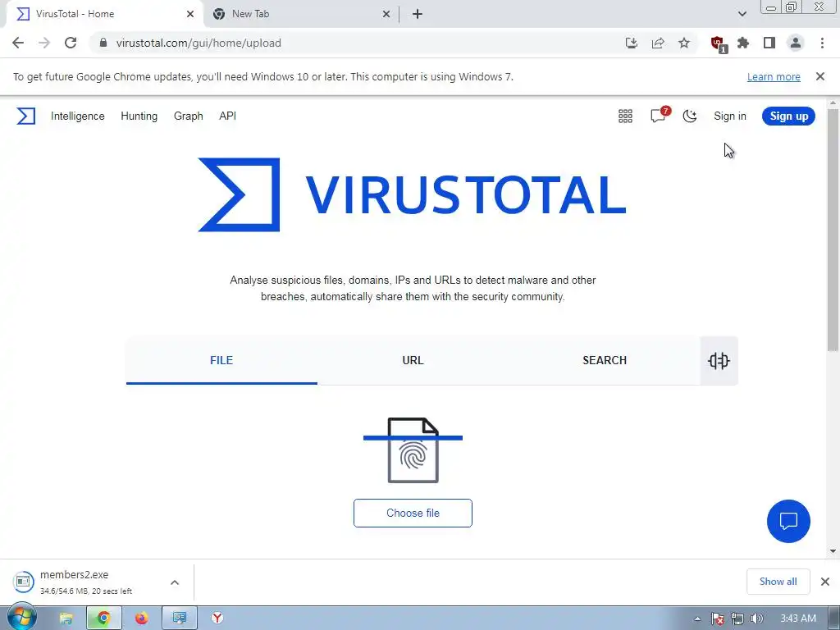Open notifications with the 7 badge
Viewport: 840px width, 630px height.
(x=659, y=115)
